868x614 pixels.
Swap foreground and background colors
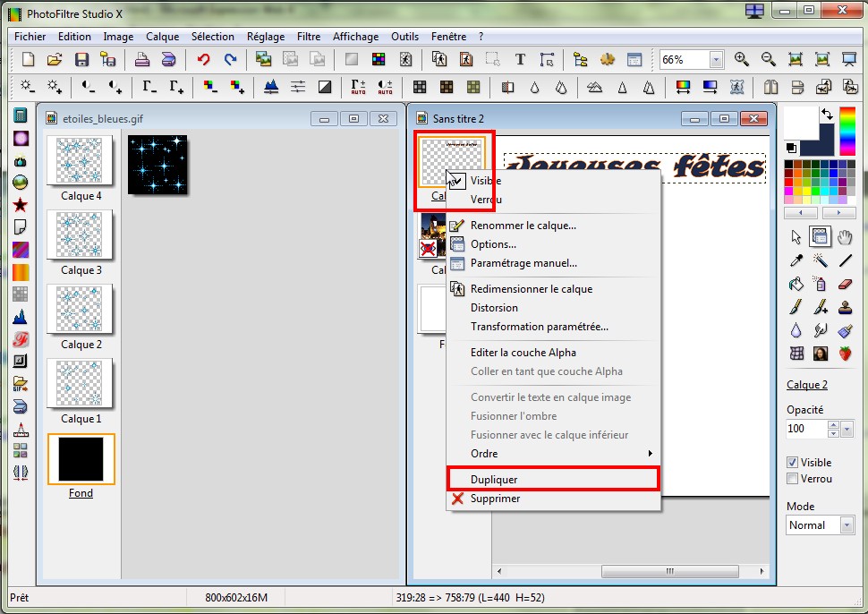pos(827,114)
